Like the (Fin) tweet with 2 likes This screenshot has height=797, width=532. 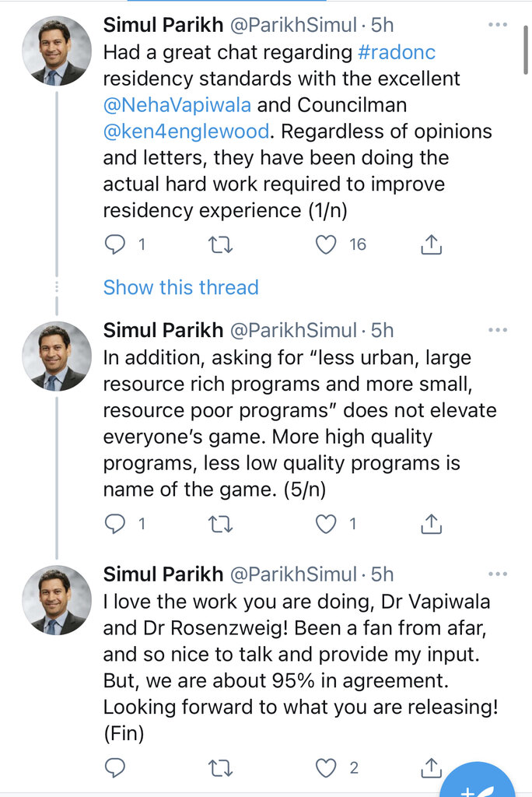[327, 768]
